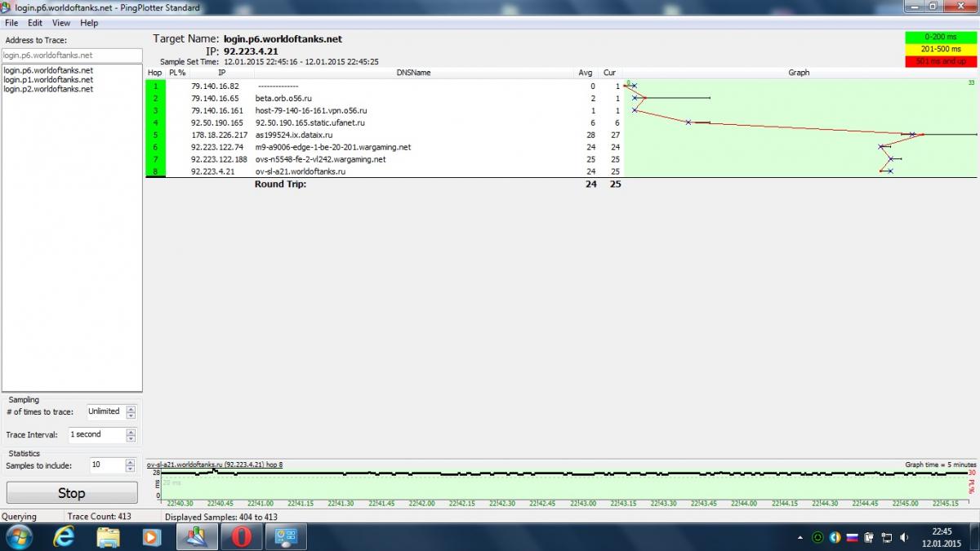Open the View menu

[x=61, y=23]
